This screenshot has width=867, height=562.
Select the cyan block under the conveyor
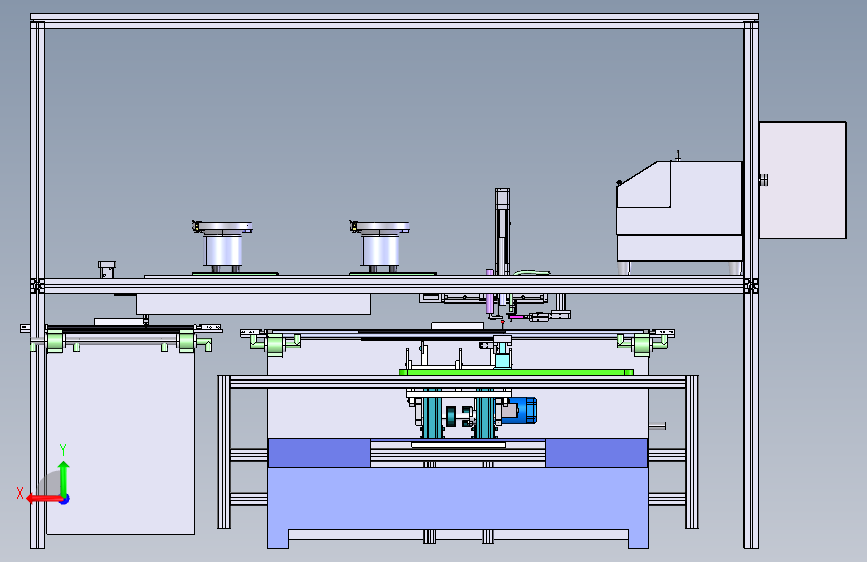click(503, 360)
